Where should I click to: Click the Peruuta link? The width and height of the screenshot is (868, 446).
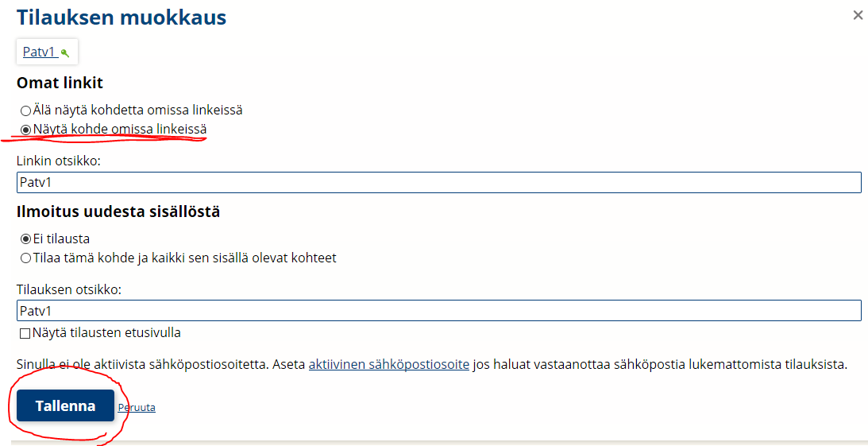(137, 408)
